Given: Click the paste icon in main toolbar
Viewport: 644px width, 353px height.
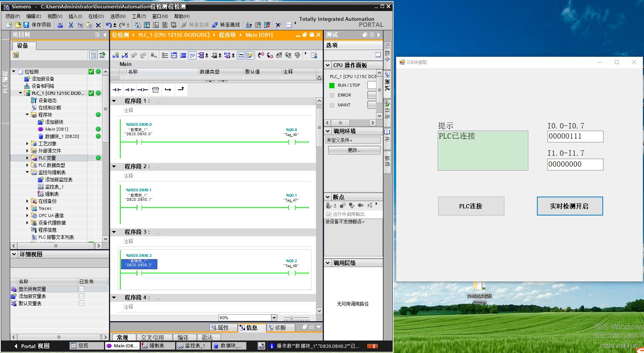Looking at the screenshot, I should click(89, 25).
